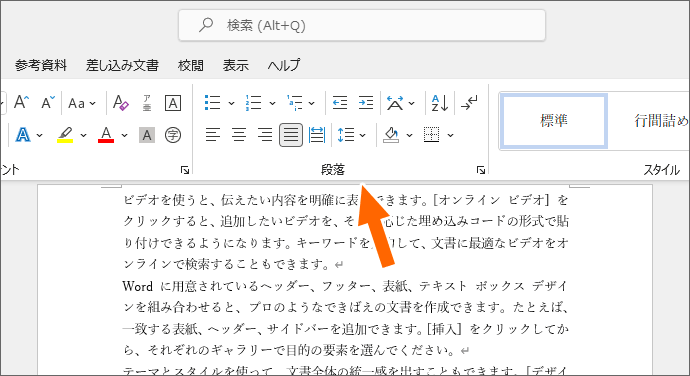The height and width of the screenshot is (376, 690).
Task: Open the 差し込み文書 ribbon tab
Action: (x=122, y=66)
